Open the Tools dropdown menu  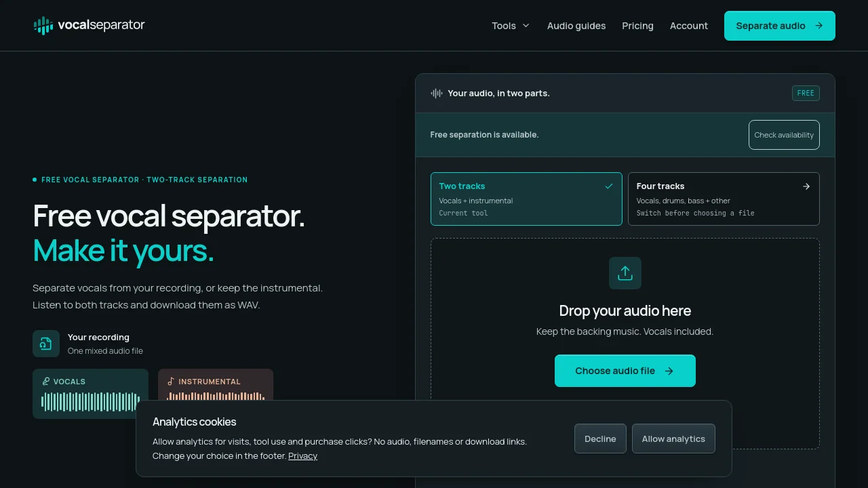tap(511, 26)
